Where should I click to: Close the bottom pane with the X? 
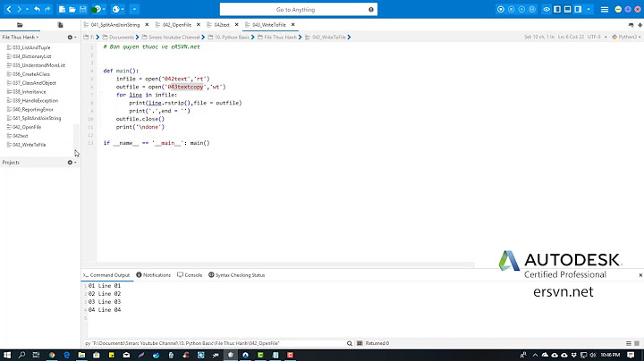(640, 275)
